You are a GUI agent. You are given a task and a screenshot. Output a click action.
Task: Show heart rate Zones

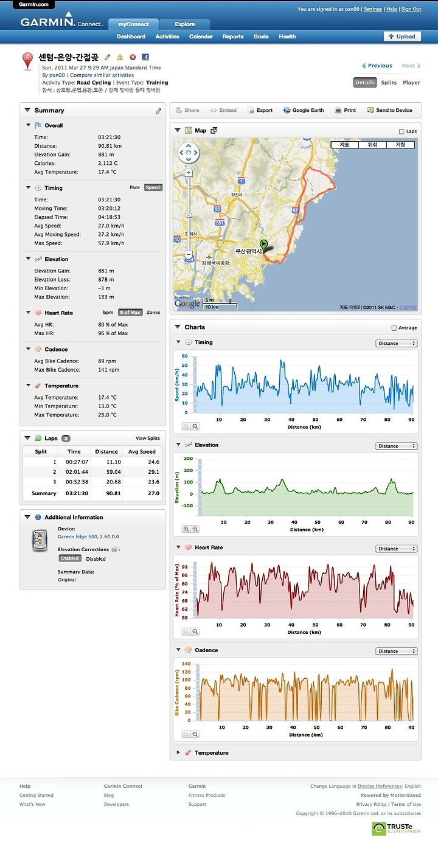(x=153, y=313)
